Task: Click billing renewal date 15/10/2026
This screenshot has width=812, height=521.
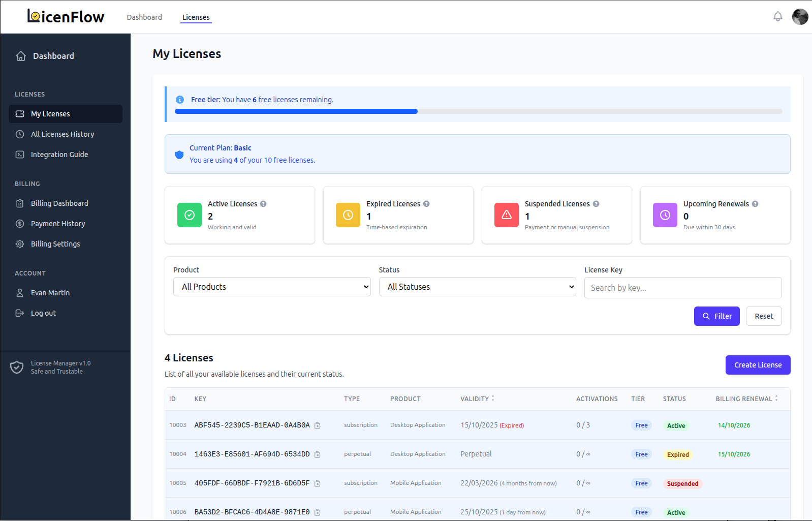Action: click(x=734, y=454)
